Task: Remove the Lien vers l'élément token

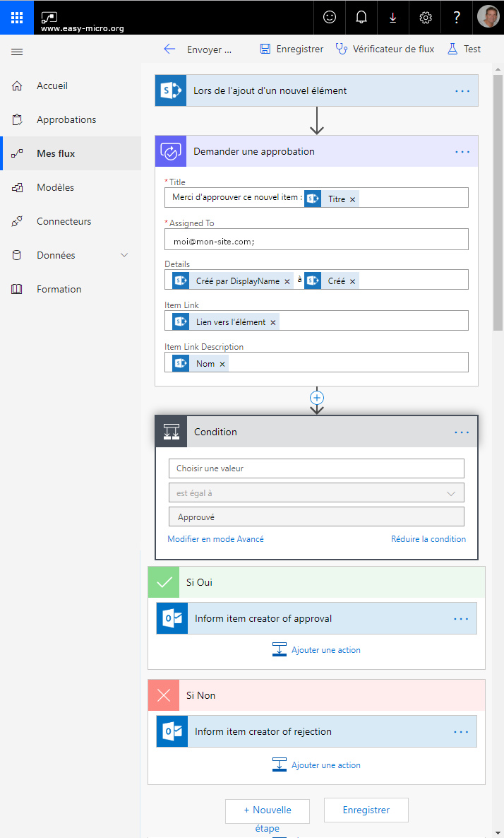Action: tap(272, 322)
